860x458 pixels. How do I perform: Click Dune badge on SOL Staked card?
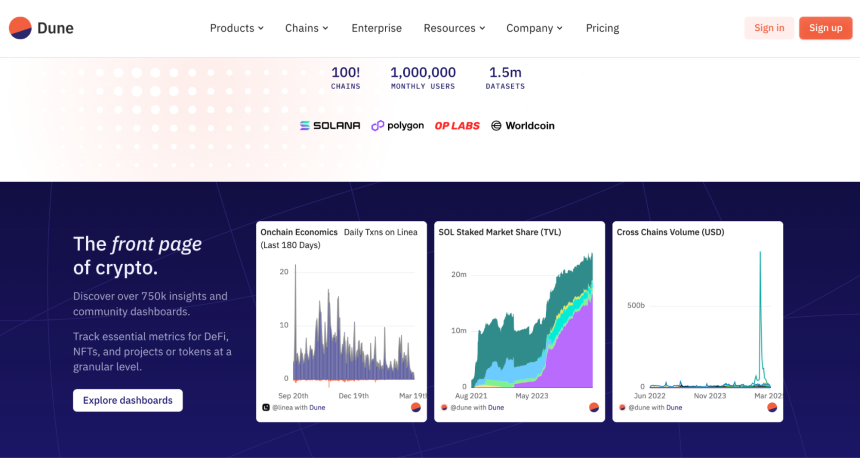[x=594, y=408]
